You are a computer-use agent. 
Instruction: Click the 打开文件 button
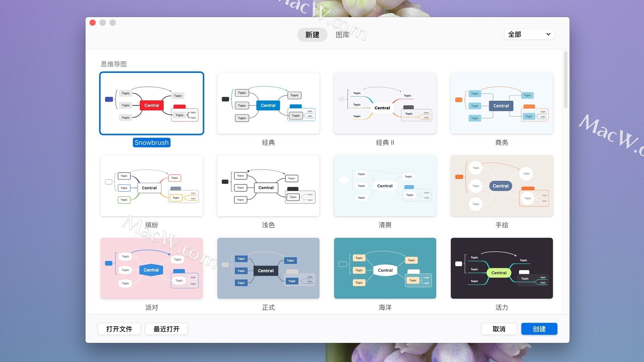pyautogui.click(x=119, y=329)
